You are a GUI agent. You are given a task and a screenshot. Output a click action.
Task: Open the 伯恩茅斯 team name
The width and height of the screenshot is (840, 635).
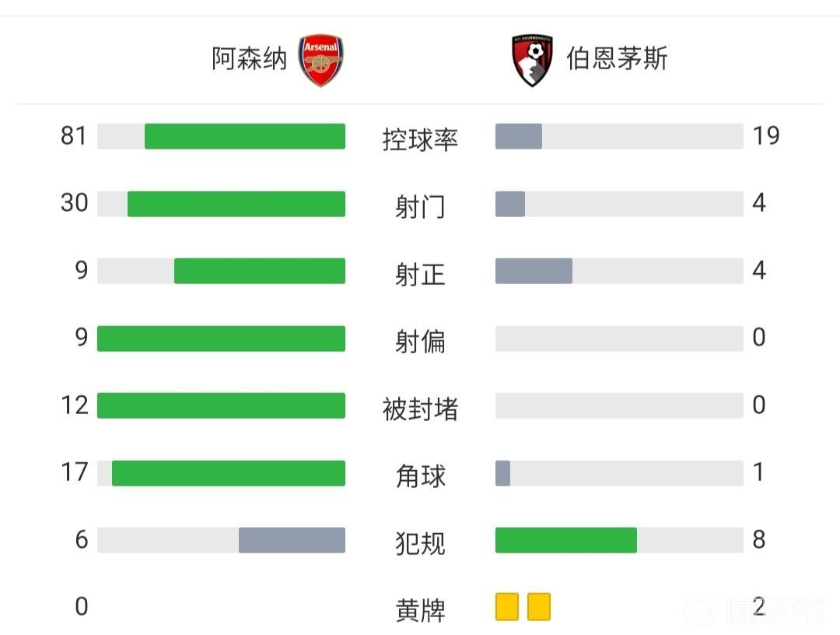coord(617,59)
